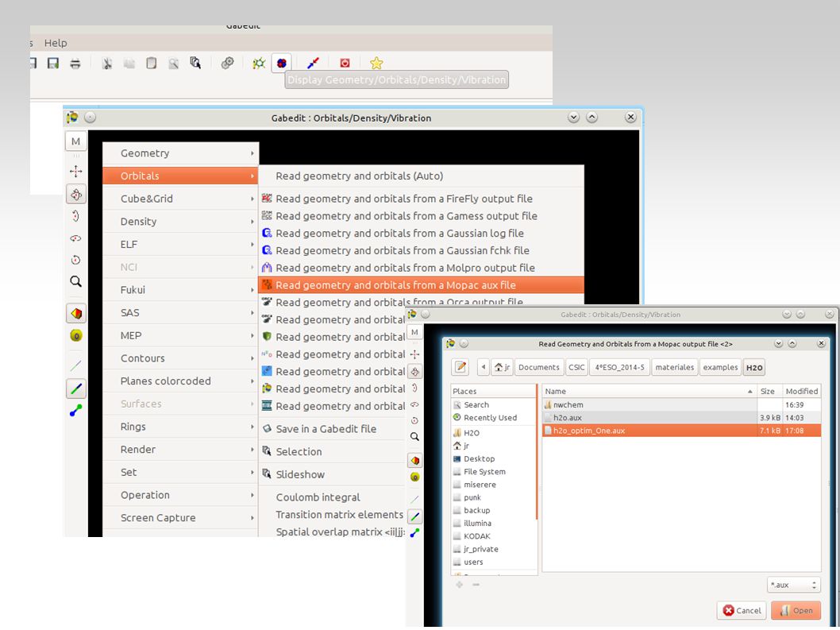This screenshot has width=840, height=630.
Task: Go to the CSIC folder in the path bar
Action: (x=576, y=367)
